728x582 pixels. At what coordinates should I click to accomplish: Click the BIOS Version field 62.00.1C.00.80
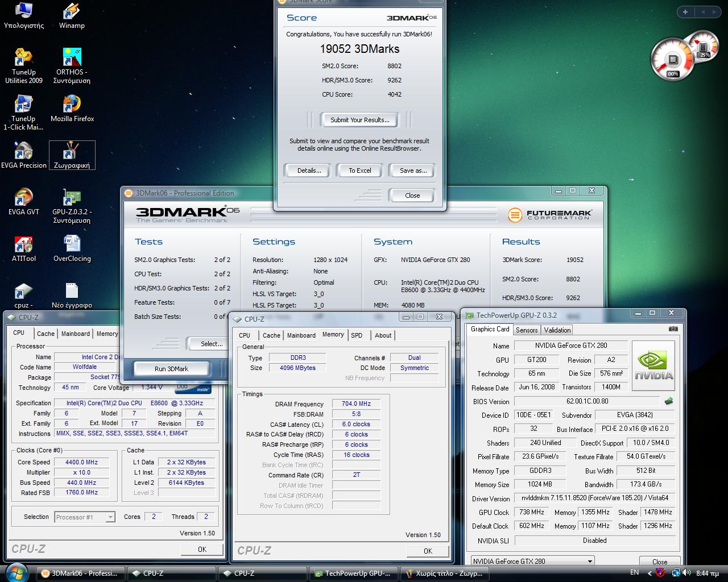tap(587, 401)
